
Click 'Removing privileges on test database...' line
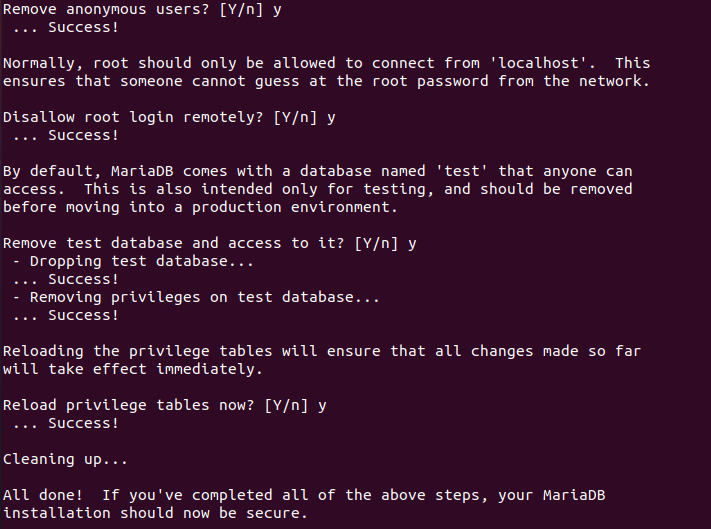coord(196,298)
